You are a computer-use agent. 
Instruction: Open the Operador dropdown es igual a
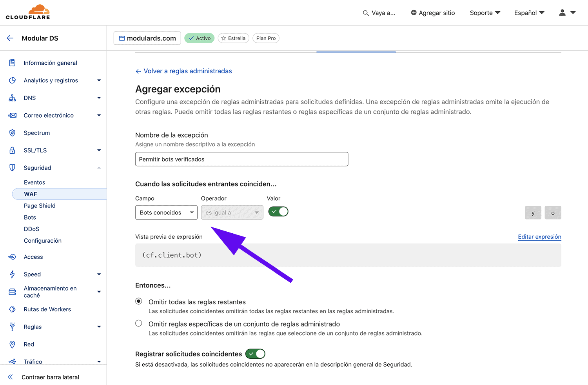[232, 212]
